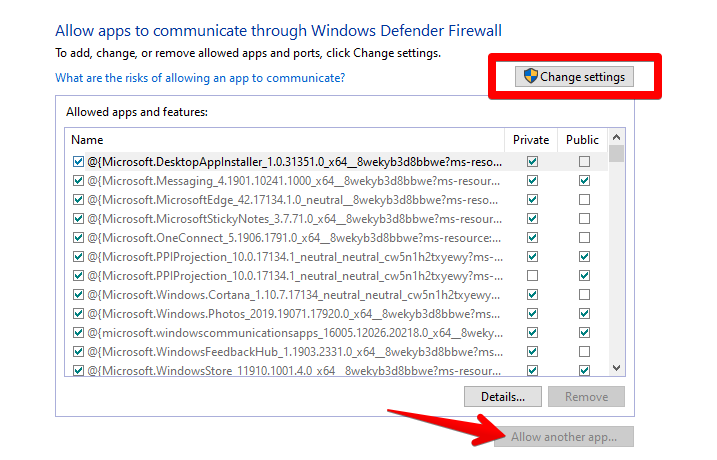Viewport: 717px width, 460px height.
Task: Toggle the Private checkbox for Microsoft.Windows.Photos
Action: point(532,314)
